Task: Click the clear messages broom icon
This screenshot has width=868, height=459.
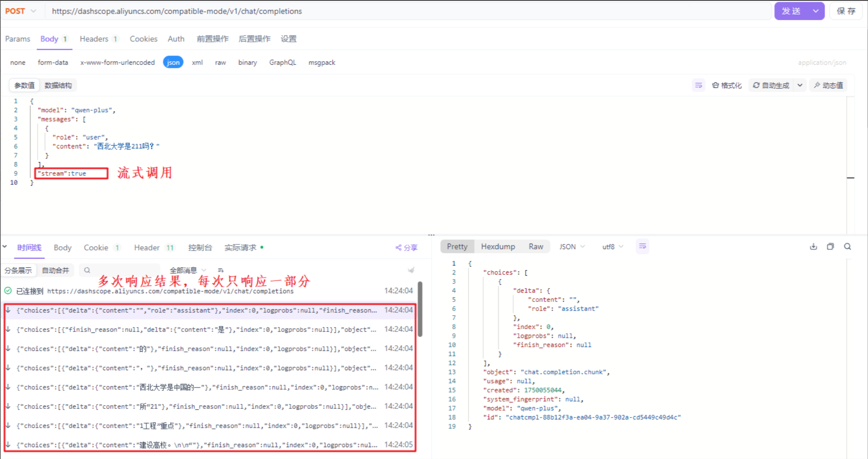Action: 411,270
